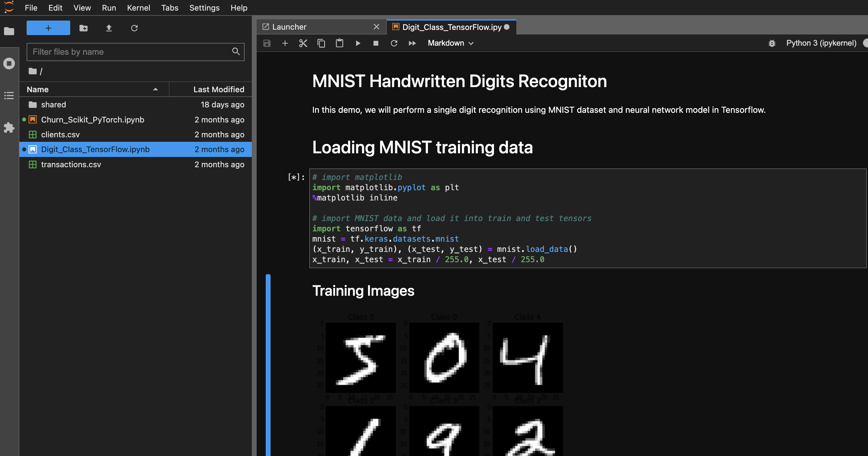Show the Table of Contents sidebar
Viewport: 868px width, 456px height.
pos(9,96)
